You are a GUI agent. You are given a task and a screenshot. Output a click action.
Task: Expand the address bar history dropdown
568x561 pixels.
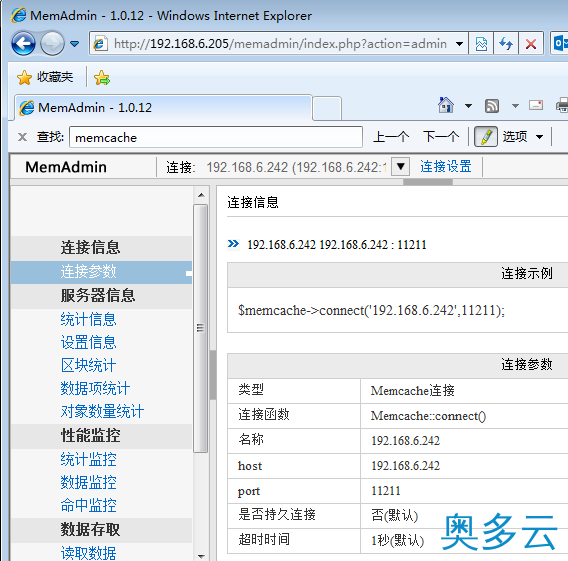459,44
